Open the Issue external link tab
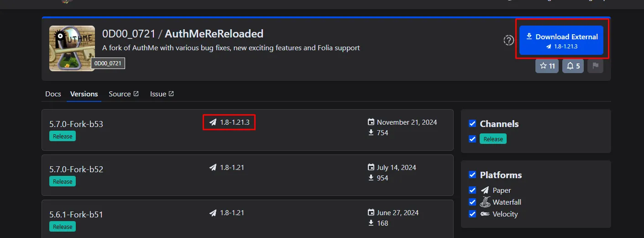Screen dimensions: 644x238 pyautogui.click(x=162, y=94)
